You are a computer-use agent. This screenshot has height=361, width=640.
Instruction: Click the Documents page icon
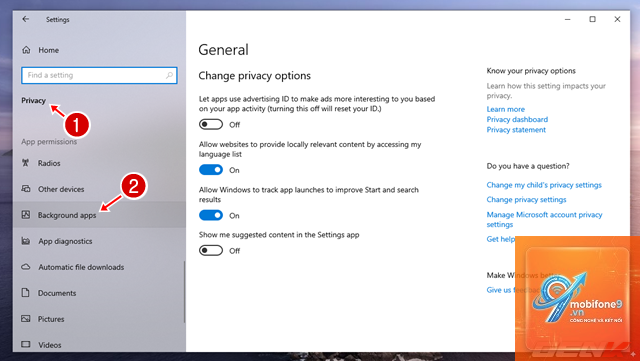pos(25,293)
